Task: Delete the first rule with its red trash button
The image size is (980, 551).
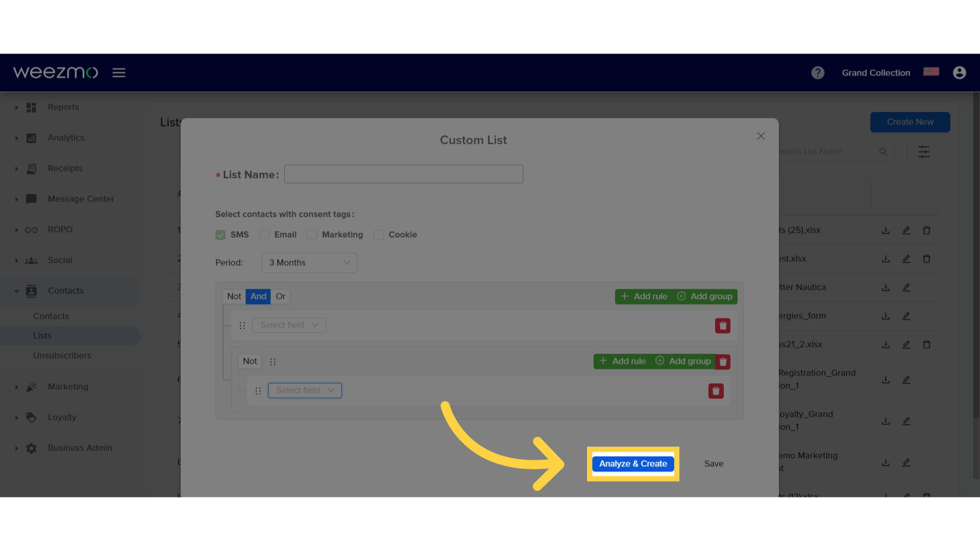Action: tap(723, 325)
